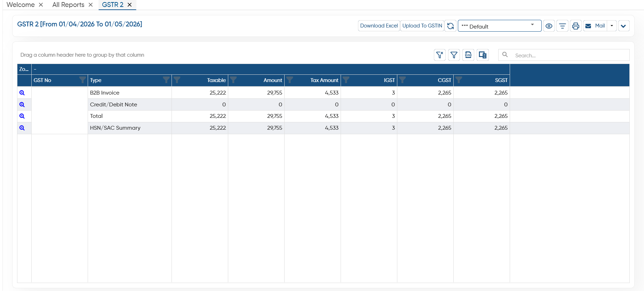The image size is (644, 291).
Task: Open the Taxable column filter
Action: click(177, 80)
